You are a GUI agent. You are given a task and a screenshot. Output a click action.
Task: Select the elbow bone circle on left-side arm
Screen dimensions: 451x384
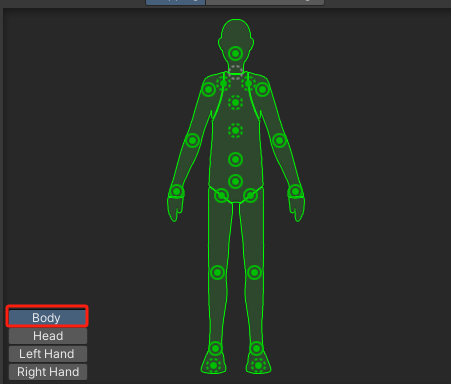[x=192, y=140]
